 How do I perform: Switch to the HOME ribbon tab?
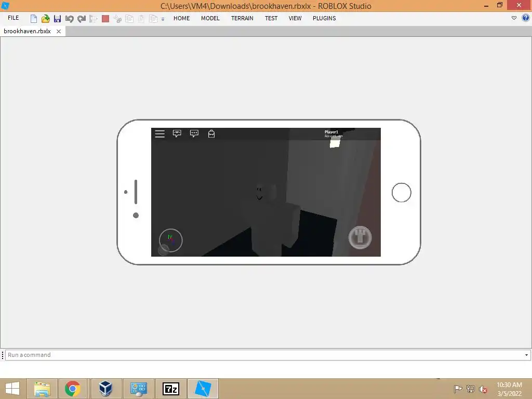pos(181,18)
